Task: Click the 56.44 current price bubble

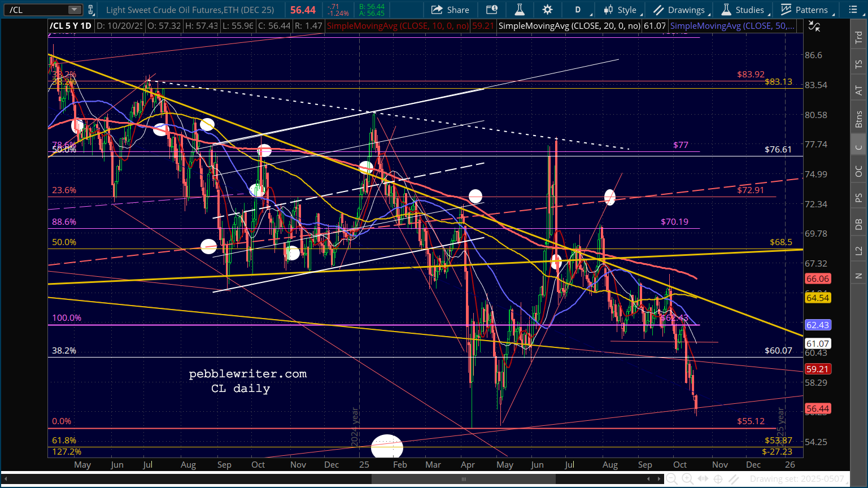Action: pos(818,408)
